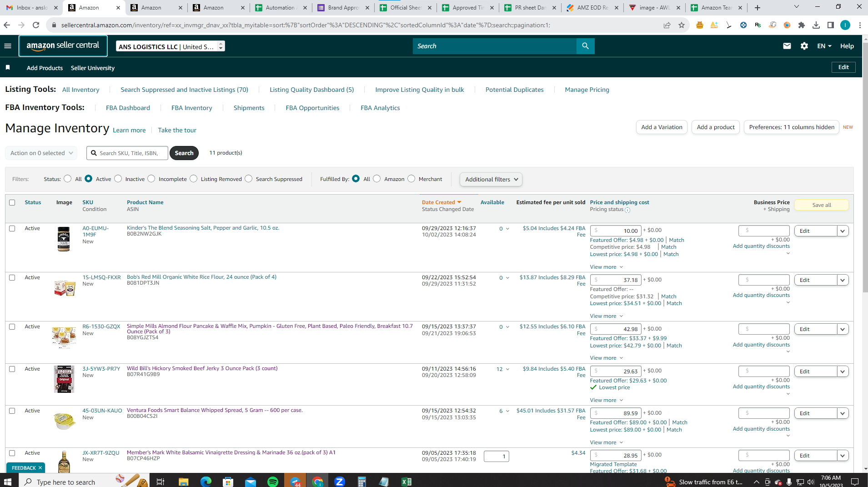
Task: Click the Seller Central header search box
Action: pyautogui.click(x=495, y=46)
